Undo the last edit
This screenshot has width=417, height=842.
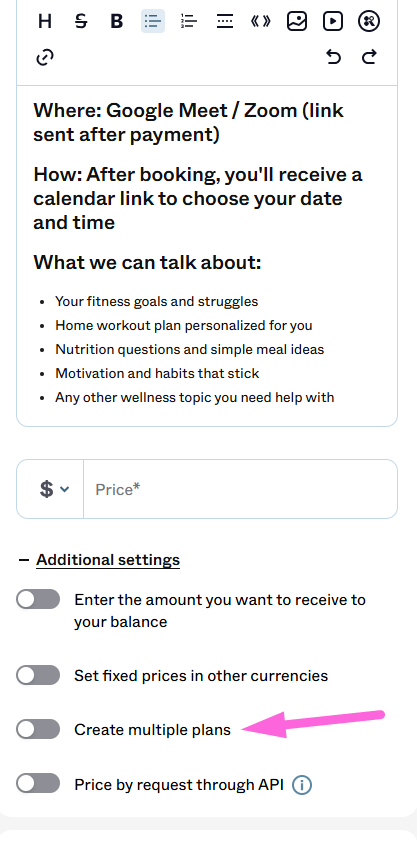coord(333,57)
